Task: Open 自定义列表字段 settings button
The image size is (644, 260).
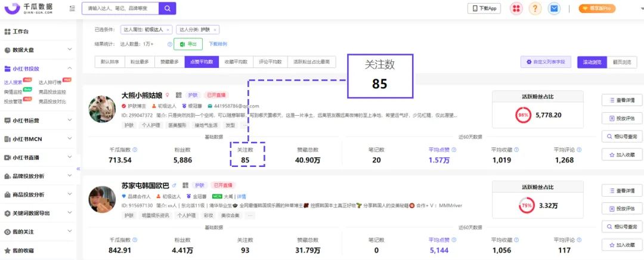Action: (546, 62)
